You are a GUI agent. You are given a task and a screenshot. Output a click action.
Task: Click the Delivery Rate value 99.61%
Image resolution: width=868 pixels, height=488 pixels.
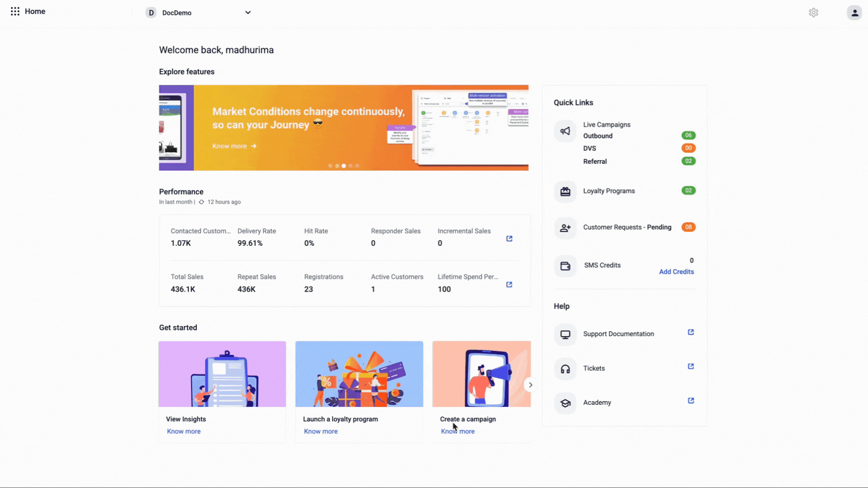pyautogui.click(x=250, y=243)
